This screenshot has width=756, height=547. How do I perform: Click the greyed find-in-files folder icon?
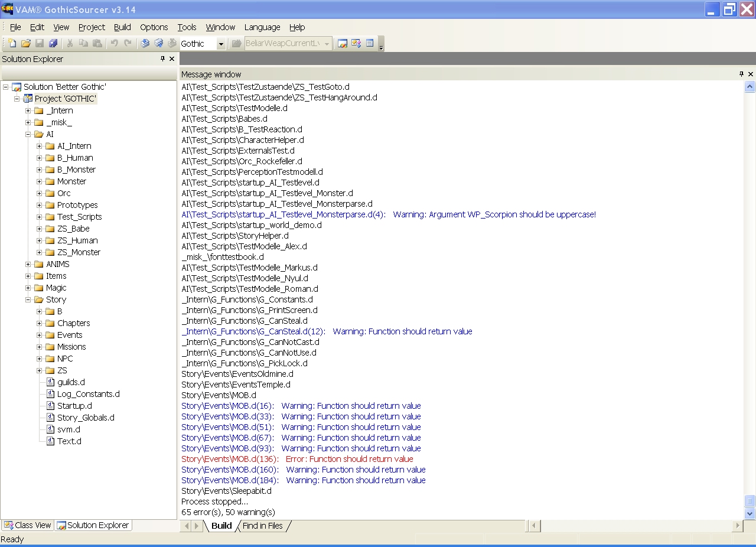(x=236, y=44)
